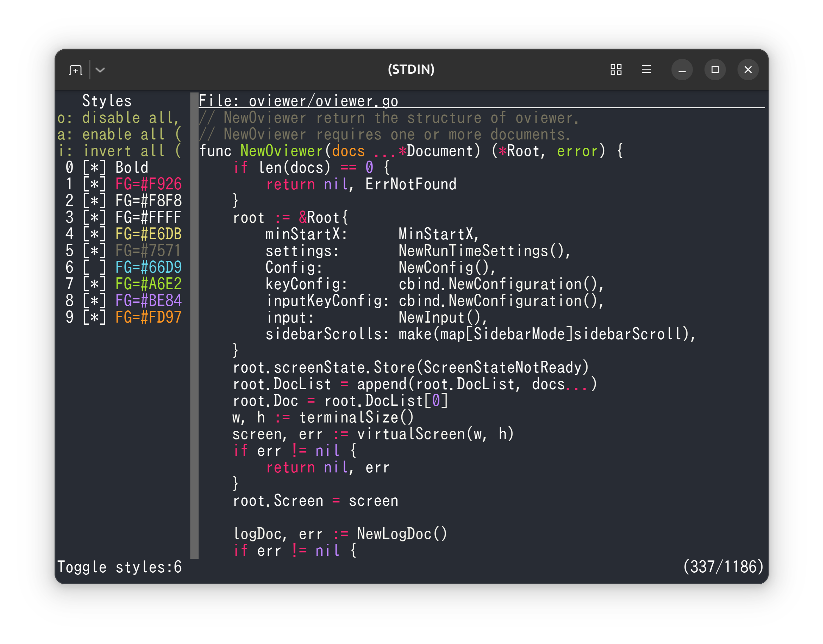Click the 'NewConfig(),' value
The height and width of the screenshot is (644, 823).
coord(447,267)
